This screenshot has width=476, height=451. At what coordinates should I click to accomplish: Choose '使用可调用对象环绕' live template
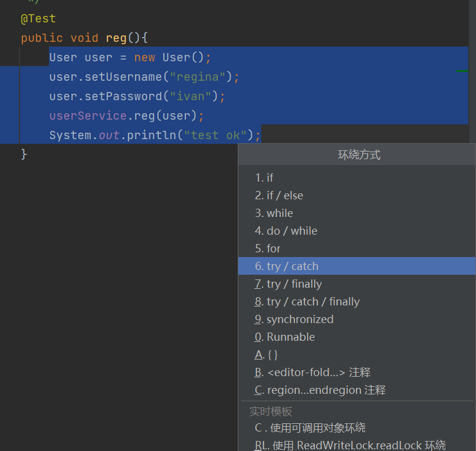pyautogui.click(x=310, y=427)
